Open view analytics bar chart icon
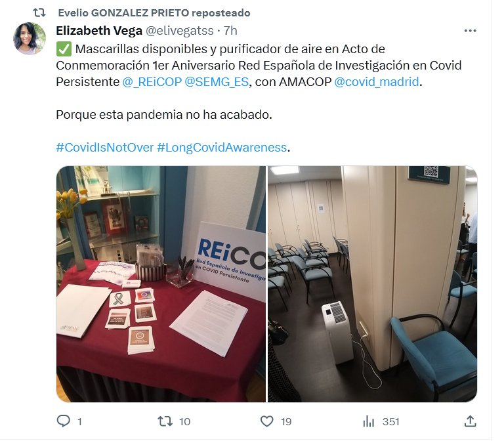504x441 pixels. [x=368, y=421]
